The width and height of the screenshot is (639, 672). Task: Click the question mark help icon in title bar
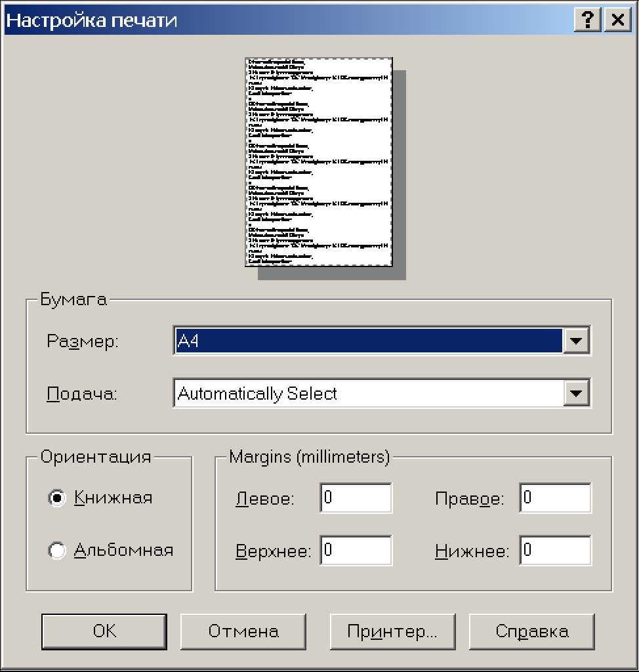587,20
